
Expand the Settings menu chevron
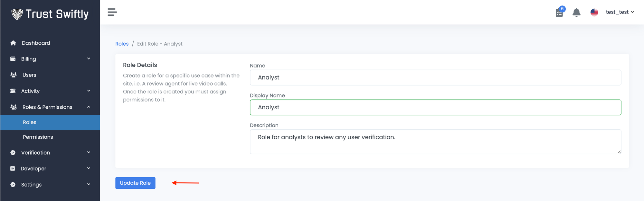pyautogui.click(x=89, y=184)
